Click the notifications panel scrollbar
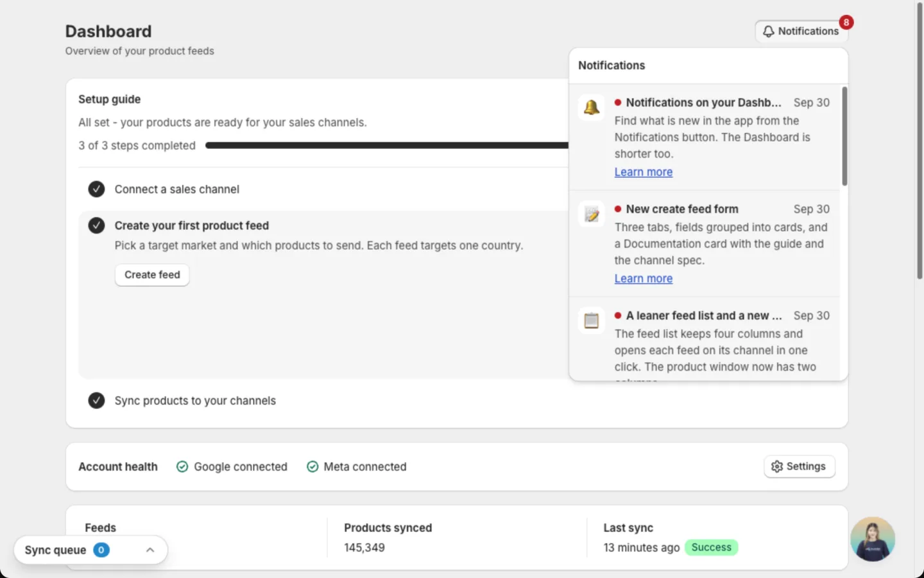The image size is (924, 578). pyautogui.click(x=844, y=136)
